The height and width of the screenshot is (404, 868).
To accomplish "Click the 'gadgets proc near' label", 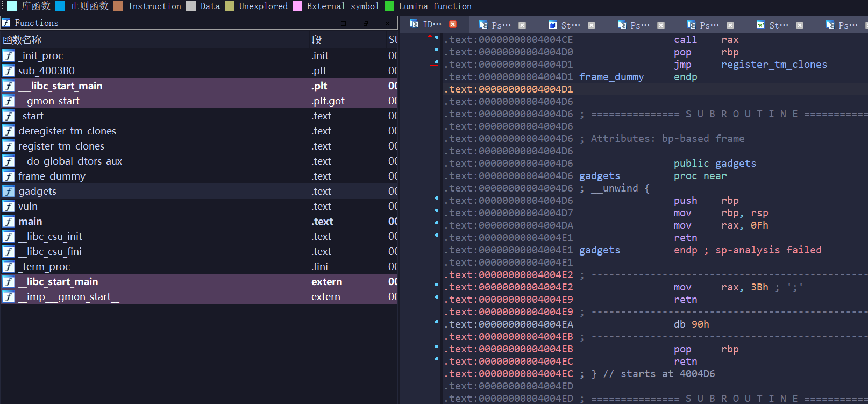I will coord(599,176).
